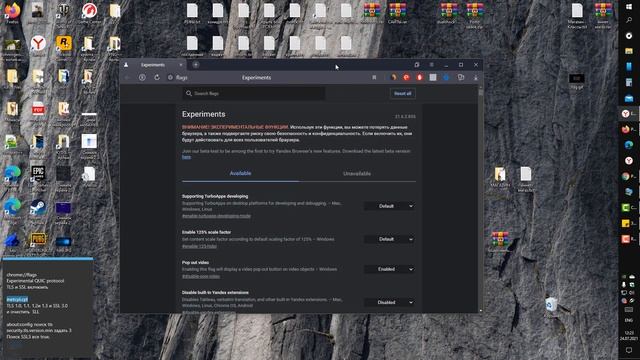Reload the Experiments page in the browser

(157, 77)
